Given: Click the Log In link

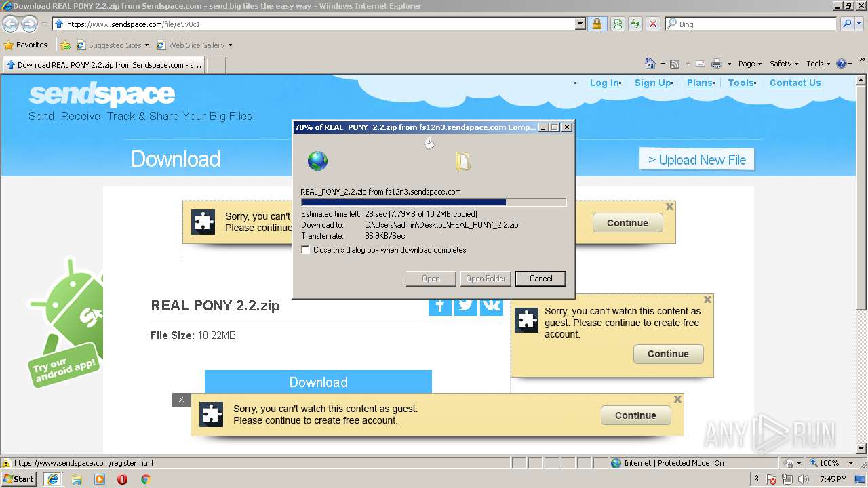Looking at the screenshot, I should (x=604, y=83).
